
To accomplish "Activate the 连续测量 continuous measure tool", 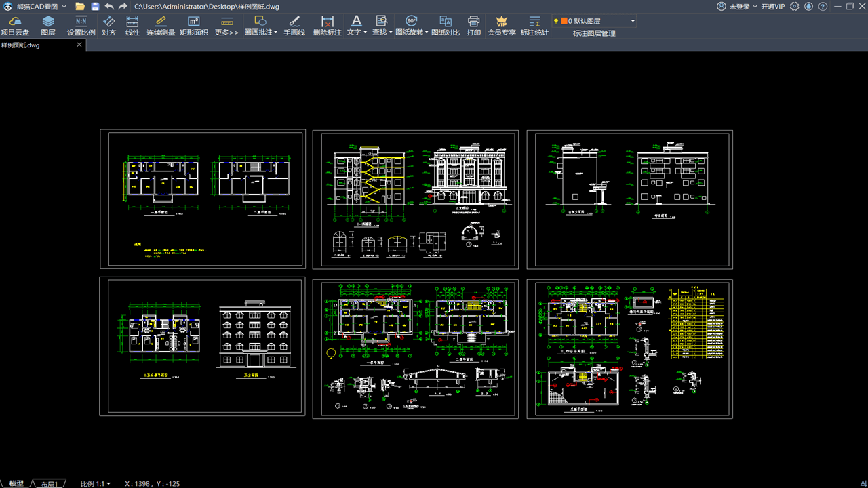I will (x=161, y=26).
